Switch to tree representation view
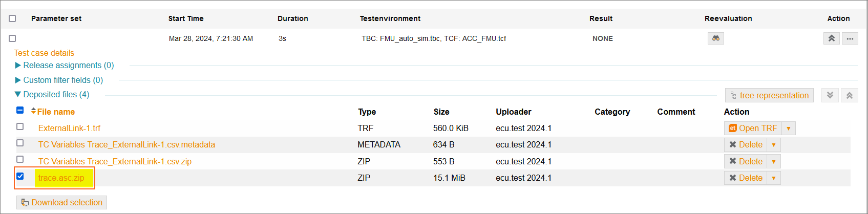The height and width of the screenshot is (214, 868). tap(769, 95)
